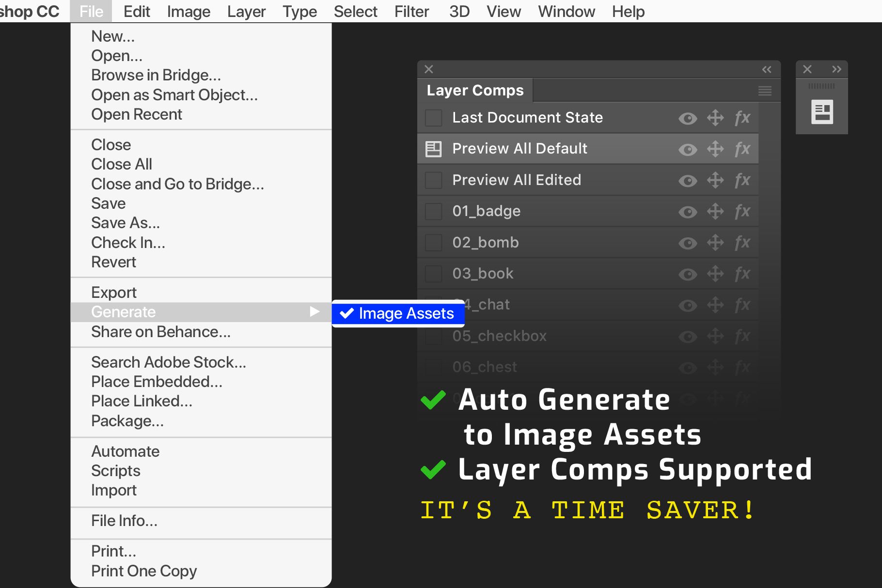Toggle position icon for Last Document State
This screenshot has width=882, height=588.
click(x=715, y=118)
